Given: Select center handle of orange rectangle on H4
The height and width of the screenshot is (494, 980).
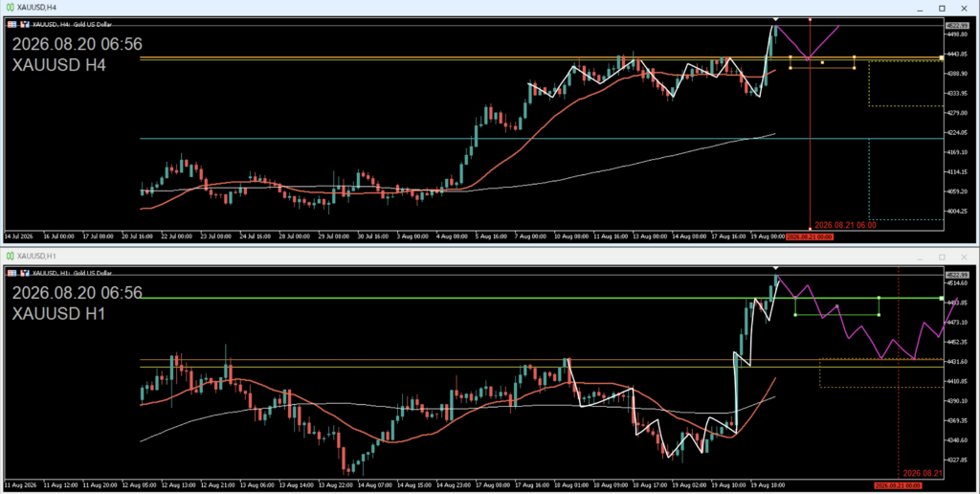Looking at the screenshot, I should click(x=822, y=62).
